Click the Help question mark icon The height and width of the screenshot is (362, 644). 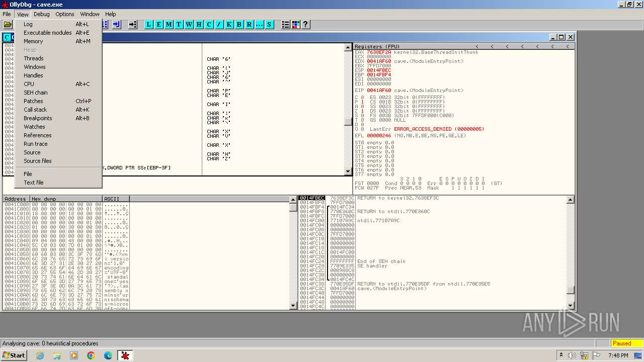tap(305, 24)
